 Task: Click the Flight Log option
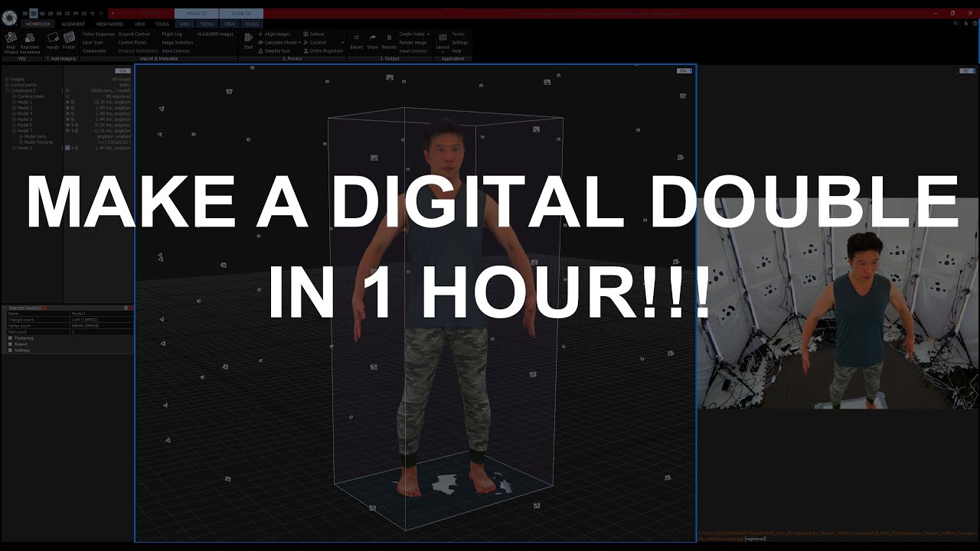172,34
